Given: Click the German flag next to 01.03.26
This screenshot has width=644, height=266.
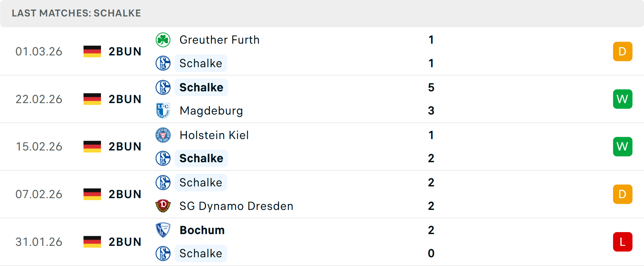Looking at the screenshot, I should click(92, 51).
